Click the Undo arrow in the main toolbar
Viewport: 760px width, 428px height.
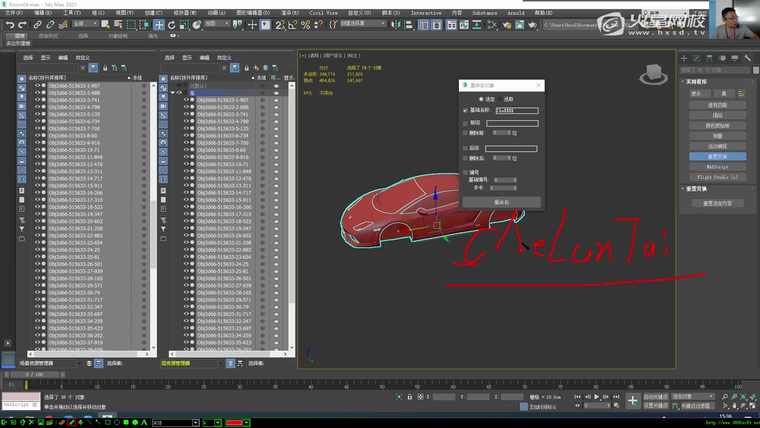point(10,24)
